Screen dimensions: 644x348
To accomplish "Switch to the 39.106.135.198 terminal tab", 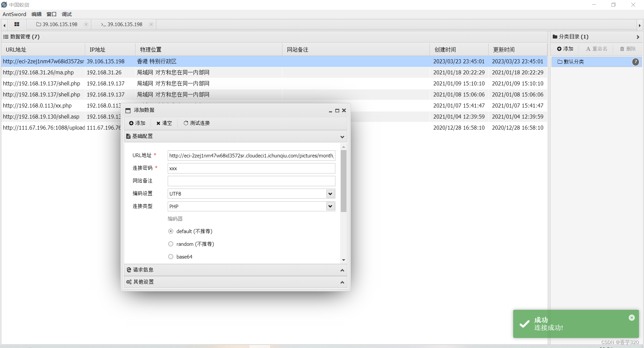I will coord(122,24).
